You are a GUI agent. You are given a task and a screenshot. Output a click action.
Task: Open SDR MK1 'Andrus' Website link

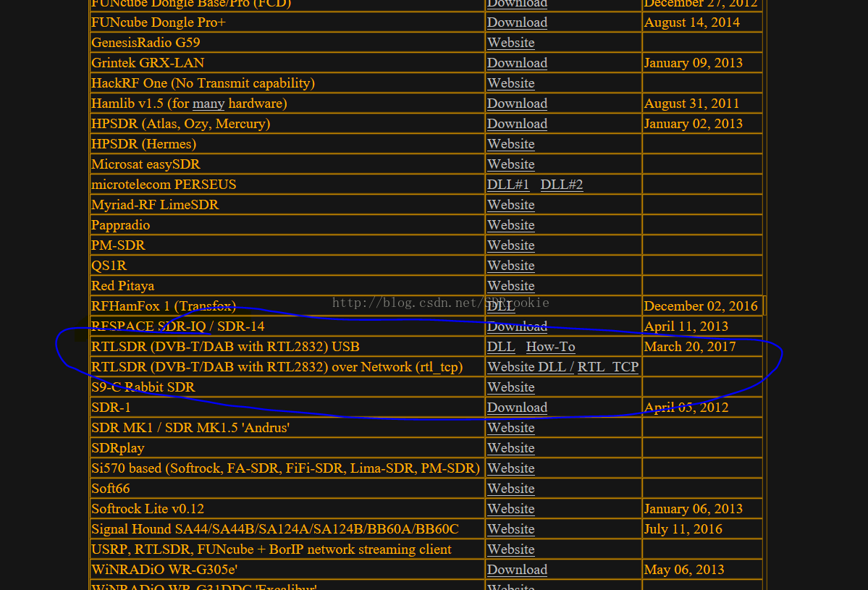pos(511,428)
